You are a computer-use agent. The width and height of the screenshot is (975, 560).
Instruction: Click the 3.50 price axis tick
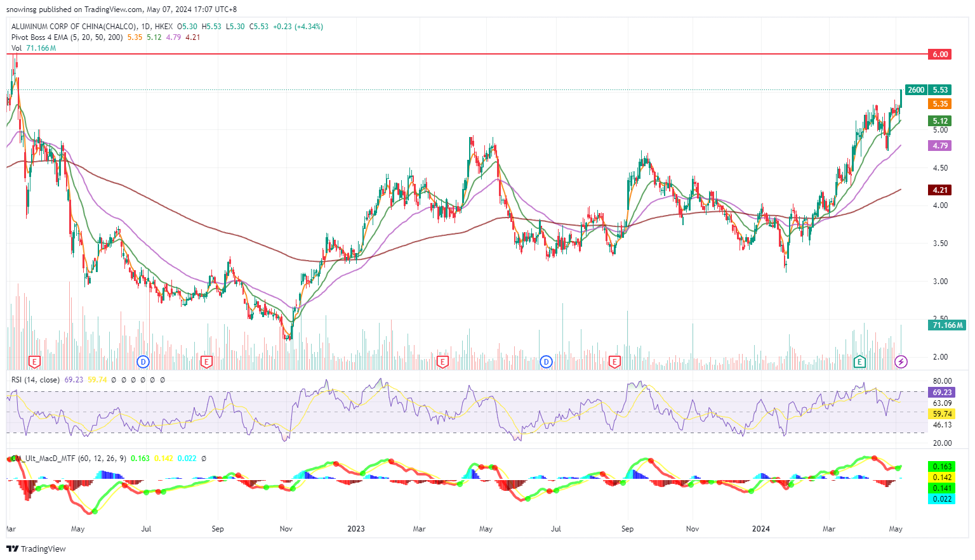(940, 244)
